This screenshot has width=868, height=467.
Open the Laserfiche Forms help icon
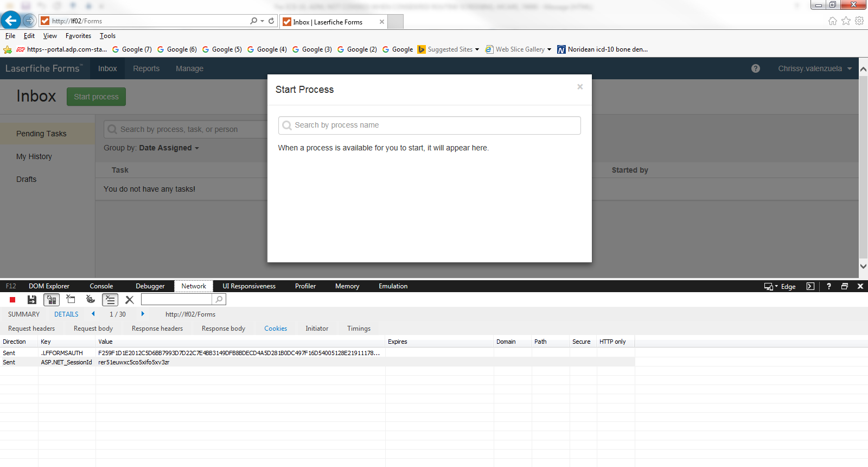tap(755, 68)
